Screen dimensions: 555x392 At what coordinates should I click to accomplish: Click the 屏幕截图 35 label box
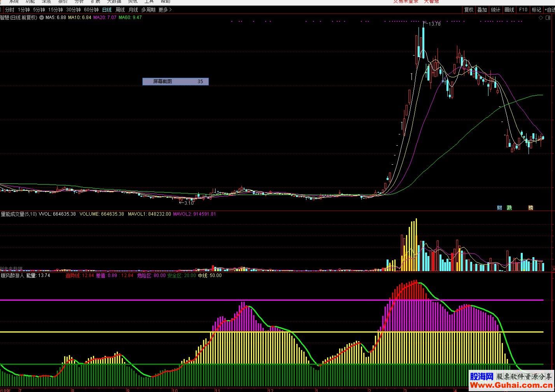click(x=175, y=82)
